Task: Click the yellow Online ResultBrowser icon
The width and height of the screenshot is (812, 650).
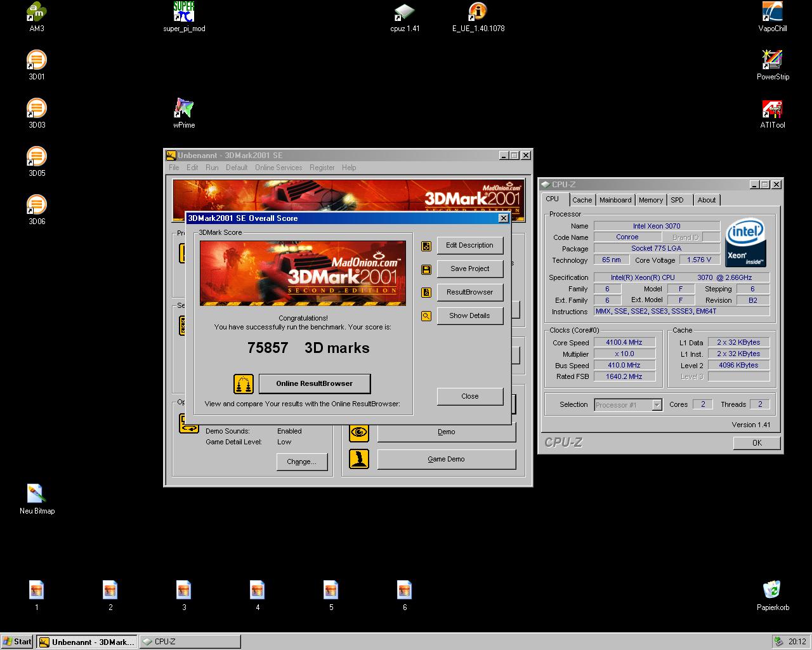Action: [244, 384]
